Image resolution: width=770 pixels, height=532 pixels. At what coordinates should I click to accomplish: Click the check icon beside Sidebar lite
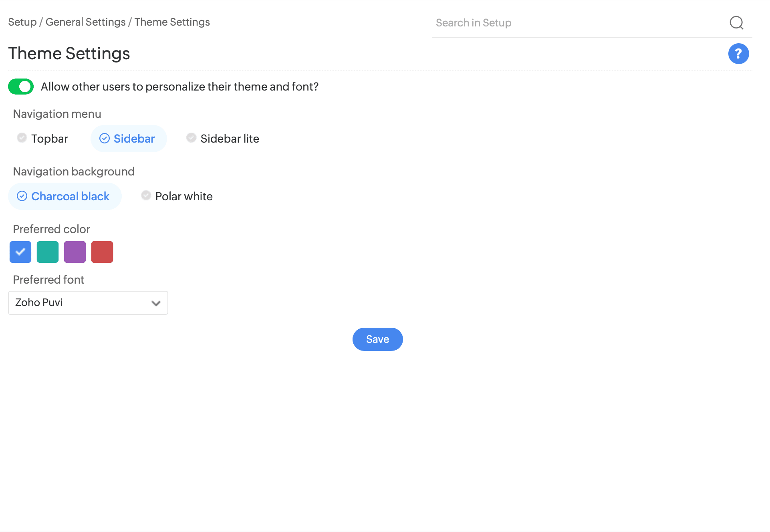pyautogui.click(x=191, y=138)
